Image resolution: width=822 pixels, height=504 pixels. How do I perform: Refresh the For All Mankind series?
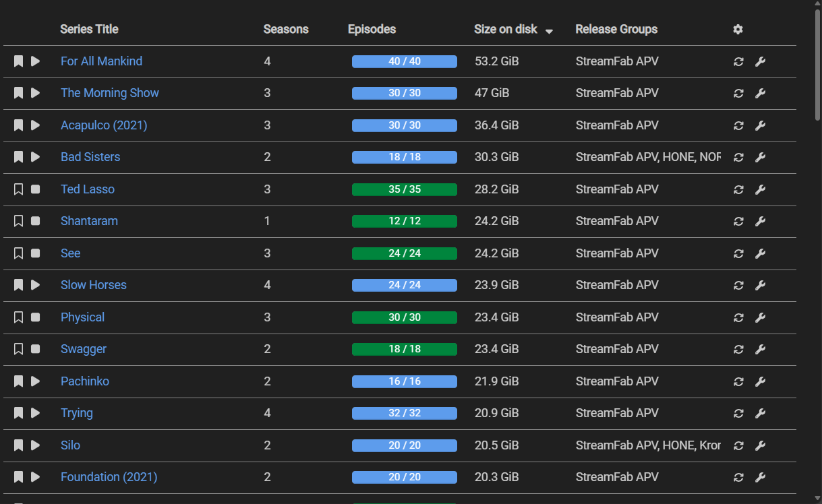click(x=738, y=61)
